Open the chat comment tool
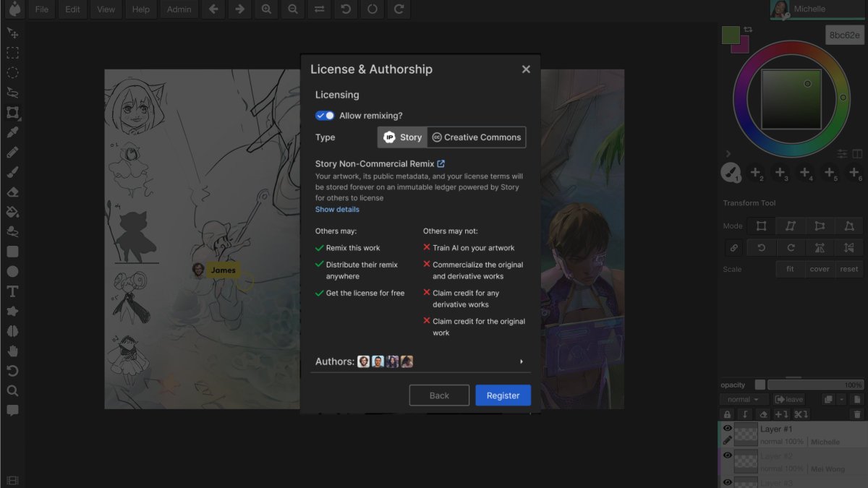 pyautogui.click(x=12, y=410)
